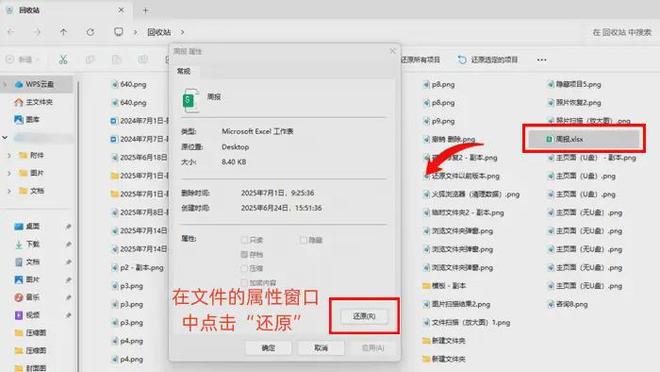Toggle the 压缩 compress checkbox

(244, 268)
